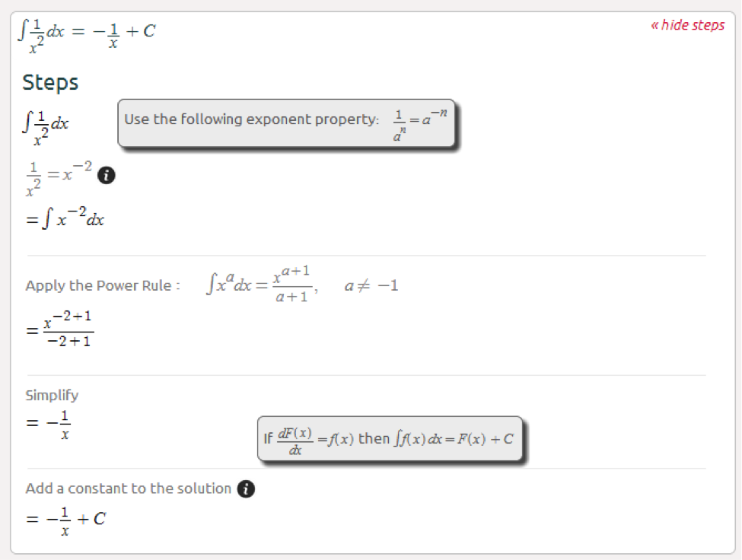The height and width of the screenshot is (560, 742).
Task: Click the exponent property tooltip box
Action: pyautogui.click(x=286, y=123)
